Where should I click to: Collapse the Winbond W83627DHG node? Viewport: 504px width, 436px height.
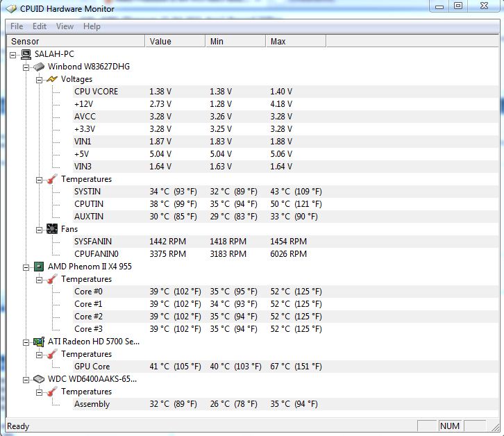26,67
